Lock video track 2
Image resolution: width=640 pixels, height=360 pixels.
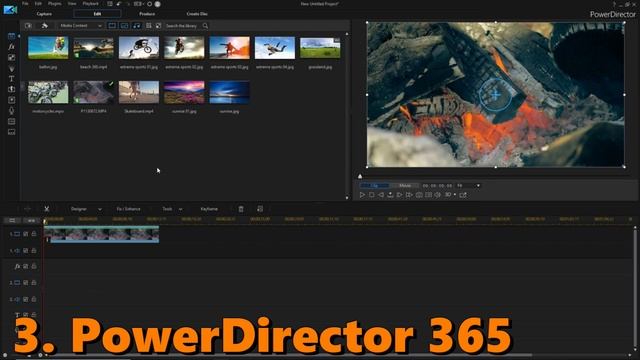pyautogui.click(x=34, y=282)
